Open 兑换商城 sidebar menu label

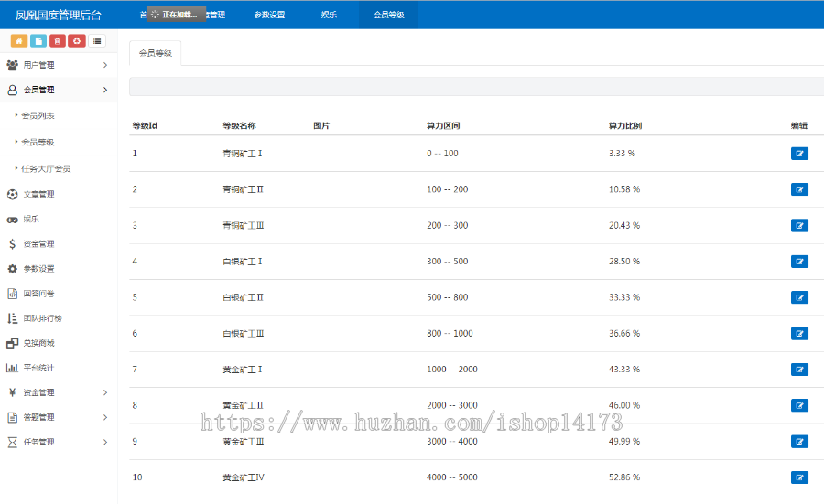pyautogui.click(x=38, y=343)
